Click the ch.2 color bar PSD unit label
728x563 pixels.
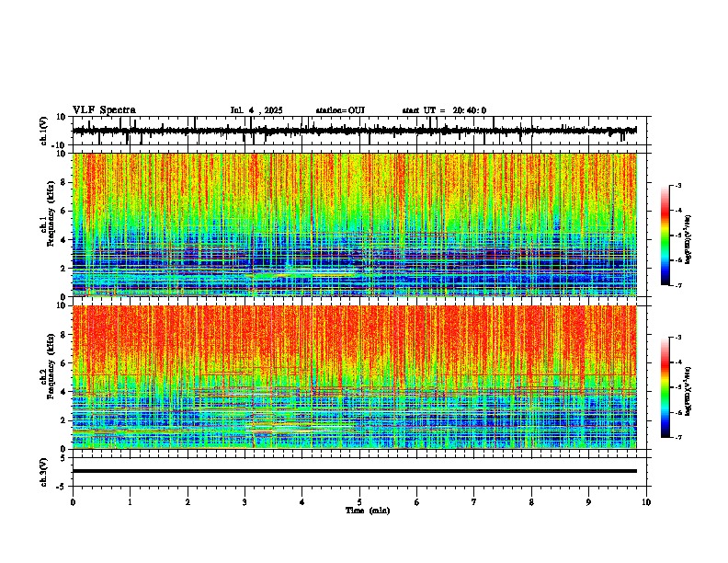688,391
